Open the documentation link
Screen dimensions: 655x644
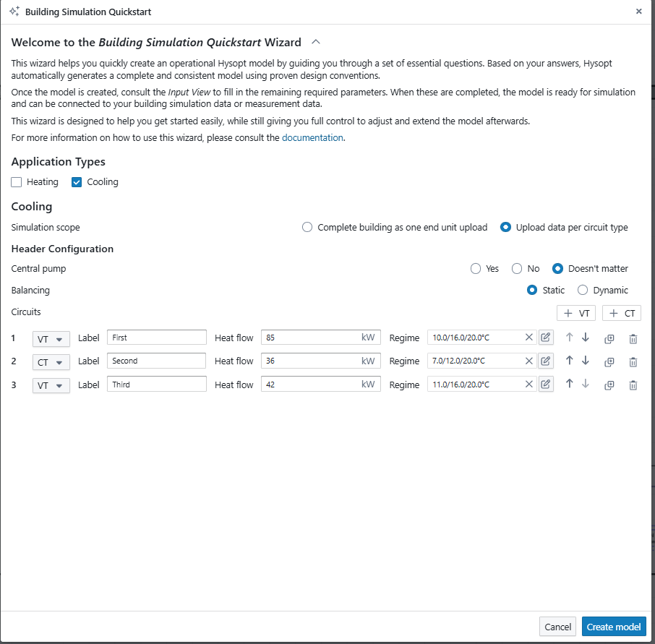pyautogui.click(x=312, y=137)
